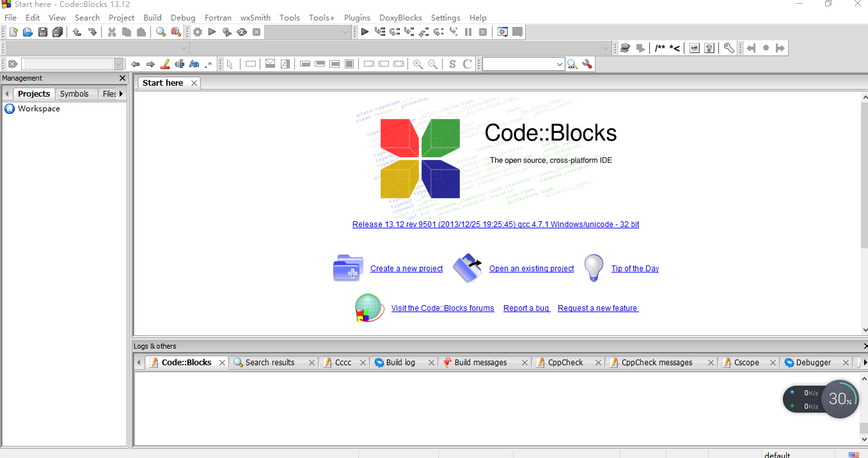The image size is (868, 458).
Task: Open the function list dropdown
Action: pyautogui.click(x=400, y=48)
